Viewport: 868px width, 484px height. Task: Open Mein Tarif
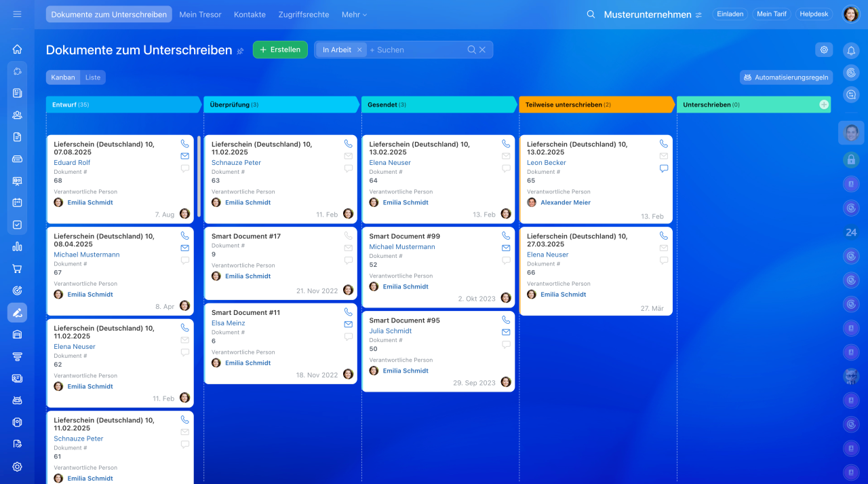771,14
